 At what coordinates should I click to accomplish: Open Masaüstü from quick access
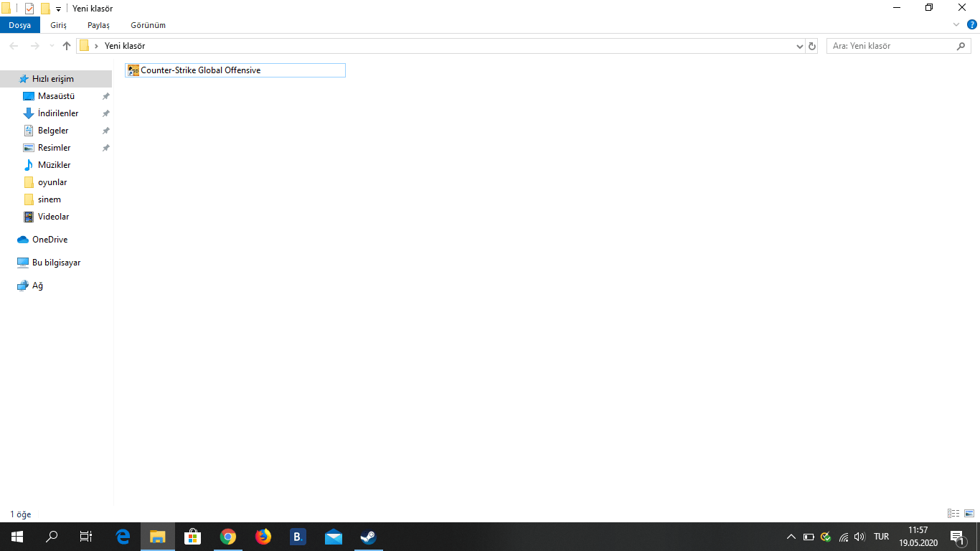[56, 96]
